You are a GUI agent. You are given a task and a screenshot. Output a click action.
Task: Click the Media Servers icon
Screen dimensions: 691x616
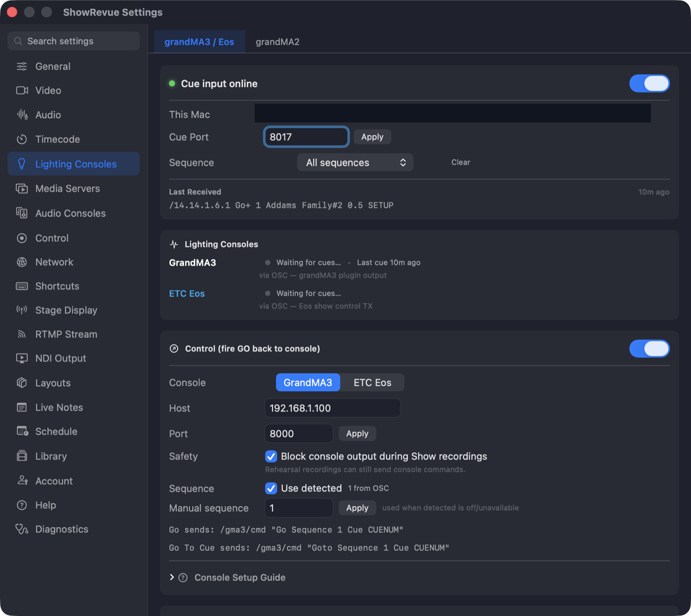tap(22, 189)
